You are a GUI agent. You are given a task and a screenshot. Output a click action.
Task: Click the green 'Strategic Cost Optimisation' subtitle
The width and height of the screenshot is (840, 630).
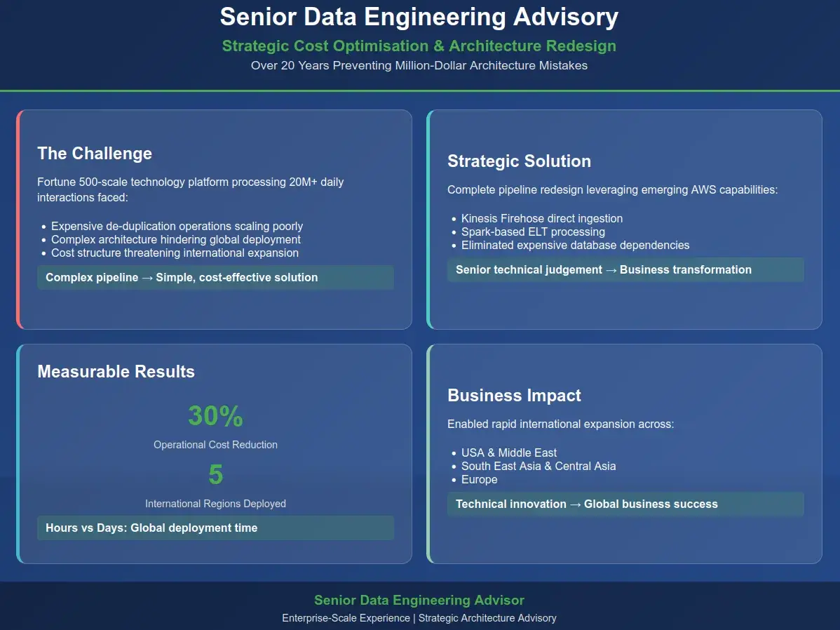click(419, 46)
